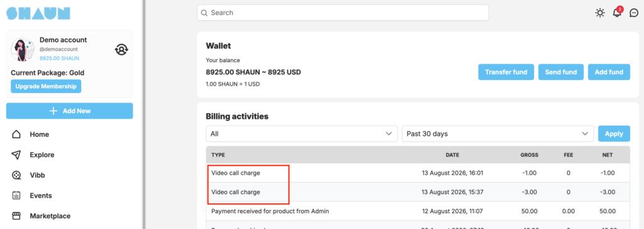Click the Add fund button
This screenshot has height=229, width=644.
(x=609, y=72)
